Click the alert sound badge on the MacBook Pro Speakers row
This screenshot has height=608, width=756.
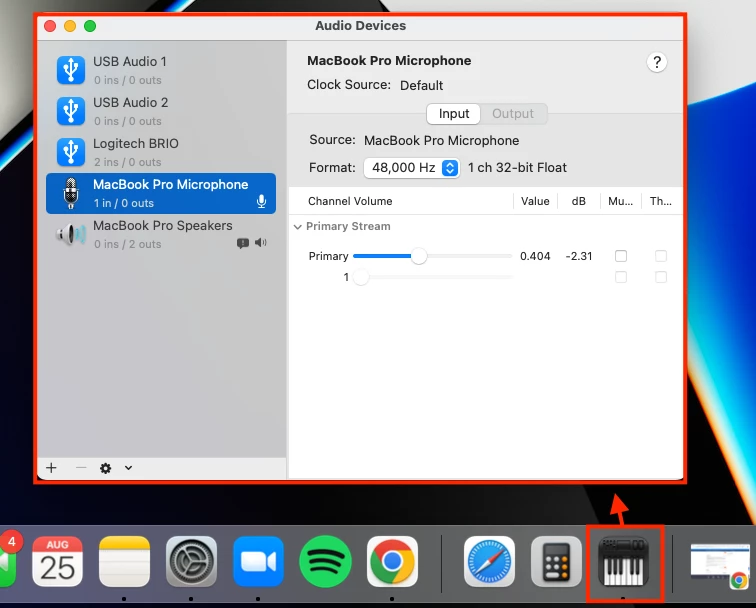(243, 243)
